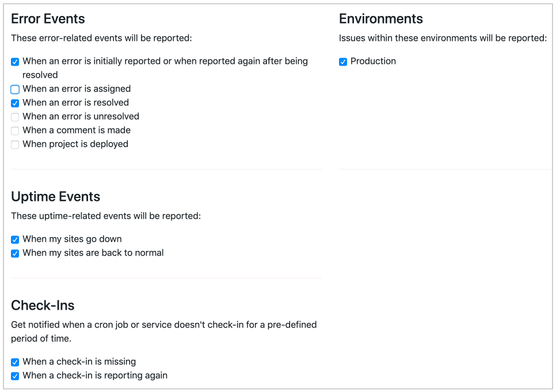
Task: Click the "When an error is assigned" label text
Action: tap(77, 89)
